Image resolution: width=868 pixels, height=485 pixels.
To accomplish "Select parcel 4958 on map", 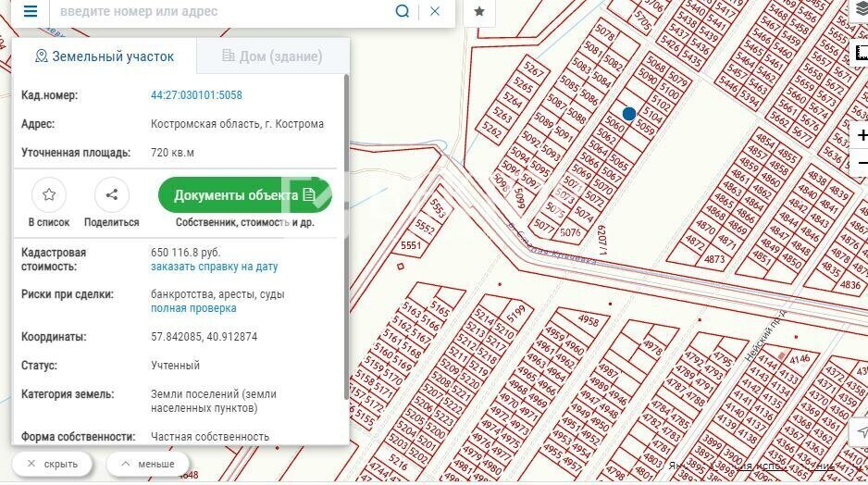I will pyautogui.click(x=588, y=320).
